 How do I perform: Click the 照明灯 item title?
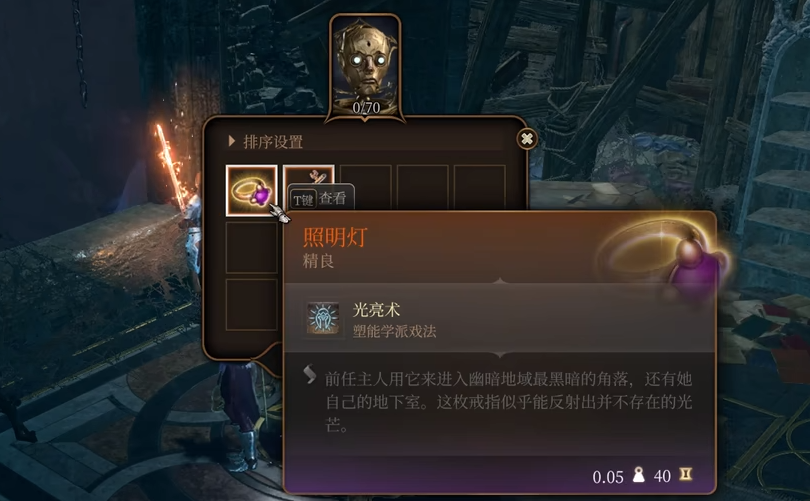pos(335,238)
